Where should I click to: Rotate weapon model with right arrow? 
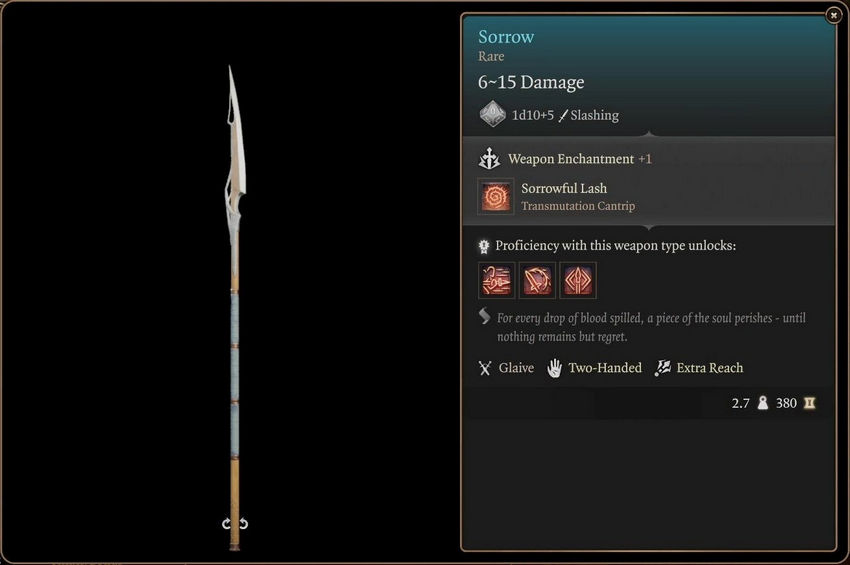243,524
